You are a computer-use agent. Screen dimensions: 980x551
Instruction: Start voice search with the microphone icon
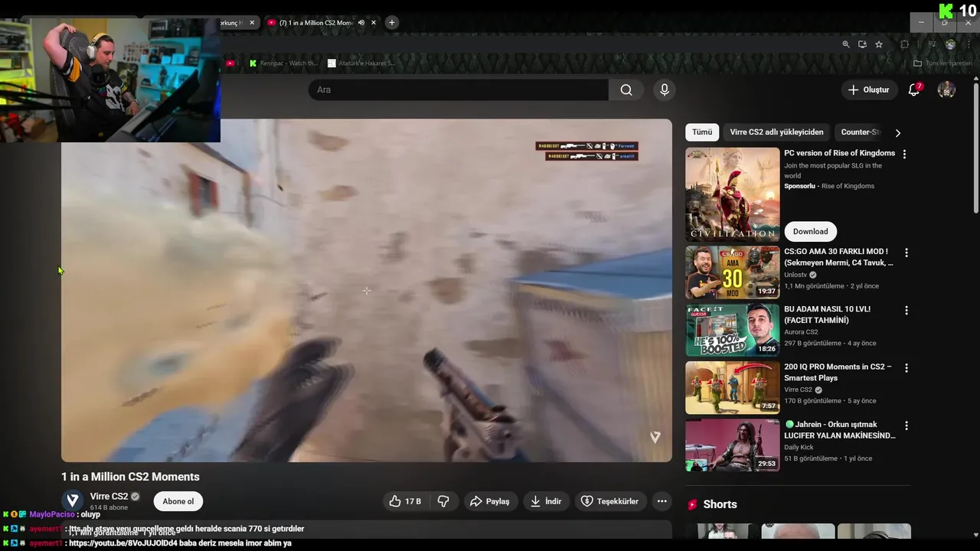tap(665, 90)
